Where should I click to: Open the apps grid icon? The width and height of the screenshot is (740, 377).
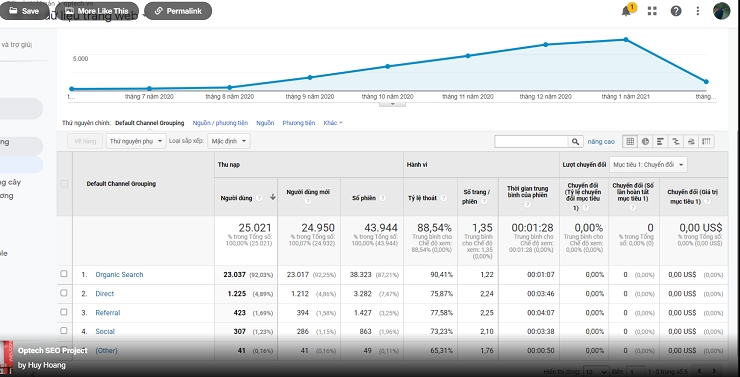click(x=652, y=11)
